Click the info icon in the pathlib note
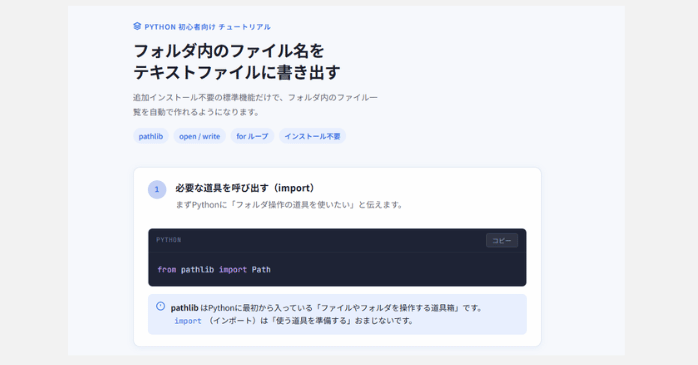 click(x=161, y=306)
